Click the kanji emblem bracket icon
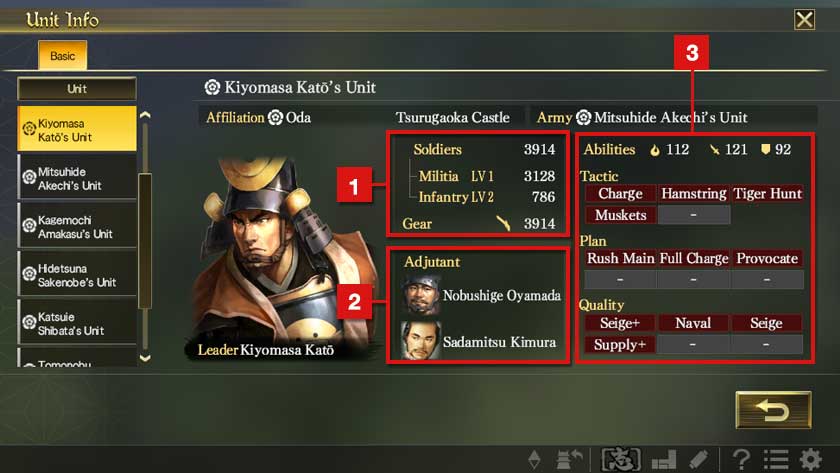840x473 pixels. 621,459
